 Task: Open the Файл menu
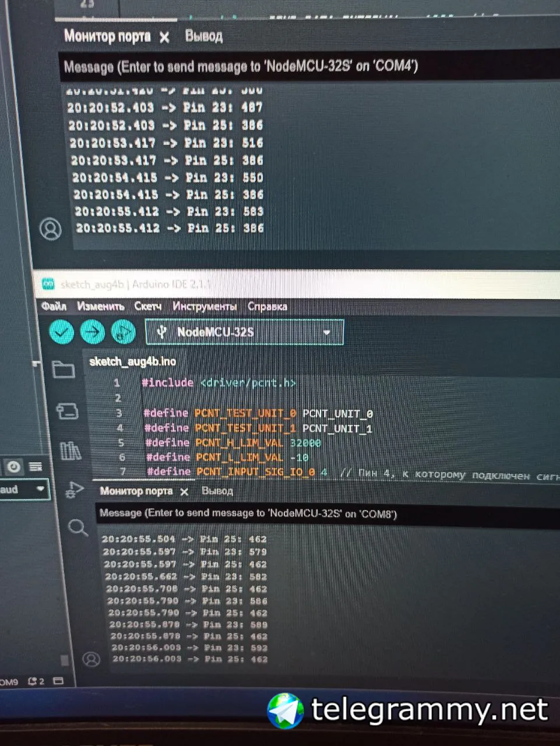54,306
